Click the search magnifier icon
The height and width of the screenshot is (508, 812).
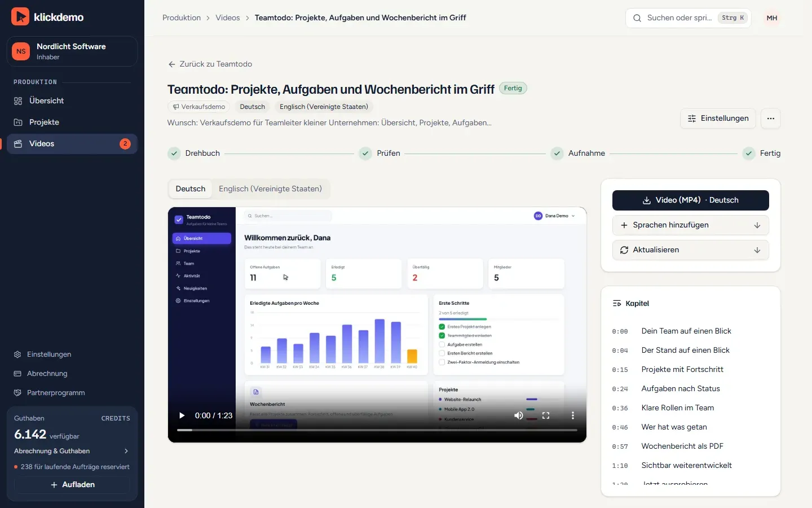pos(637,18)
